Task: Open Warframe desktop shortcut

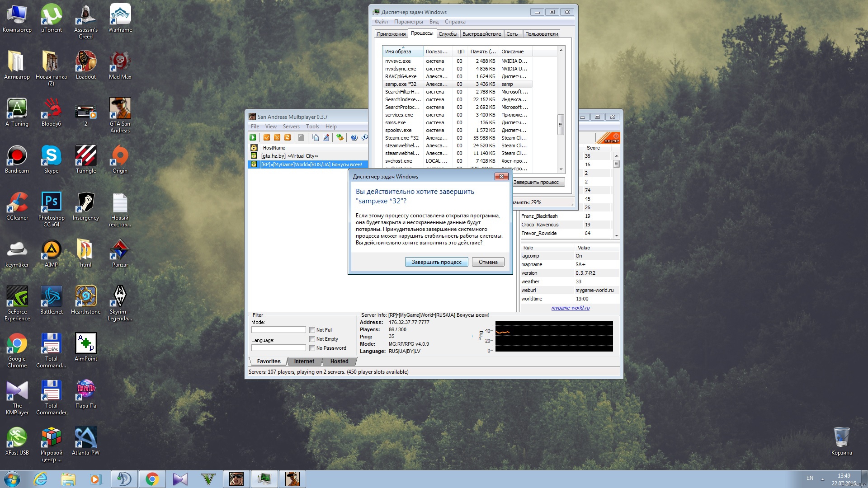Action: 120,19
